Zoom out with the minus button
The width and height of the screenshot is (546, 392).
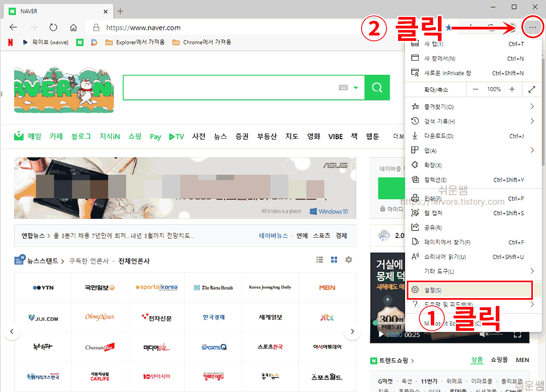coord(476,90)
